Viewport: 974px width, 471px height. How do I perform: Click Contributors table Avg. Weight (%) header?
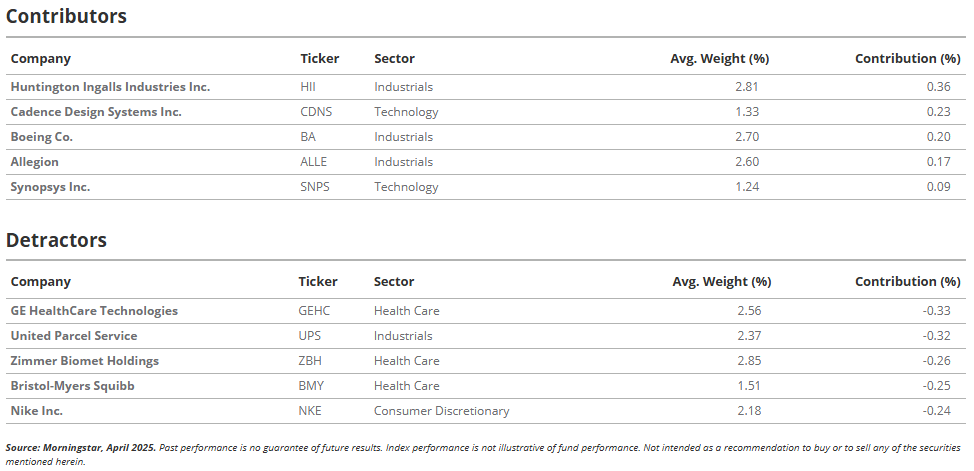click(x=719, y=58)
